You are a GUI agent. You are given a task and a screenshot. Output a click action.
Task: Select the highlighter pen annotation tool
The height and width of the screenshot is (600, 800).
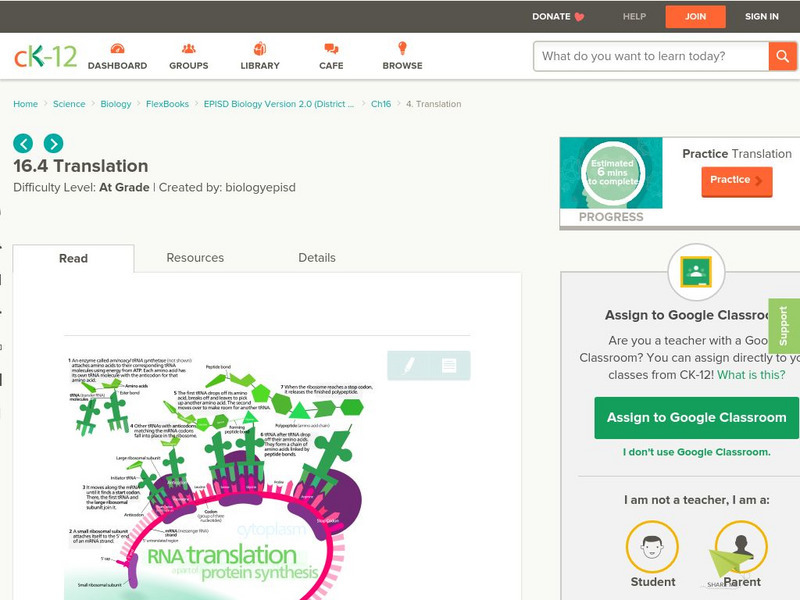pyautogui.click(x=409, y=365)
